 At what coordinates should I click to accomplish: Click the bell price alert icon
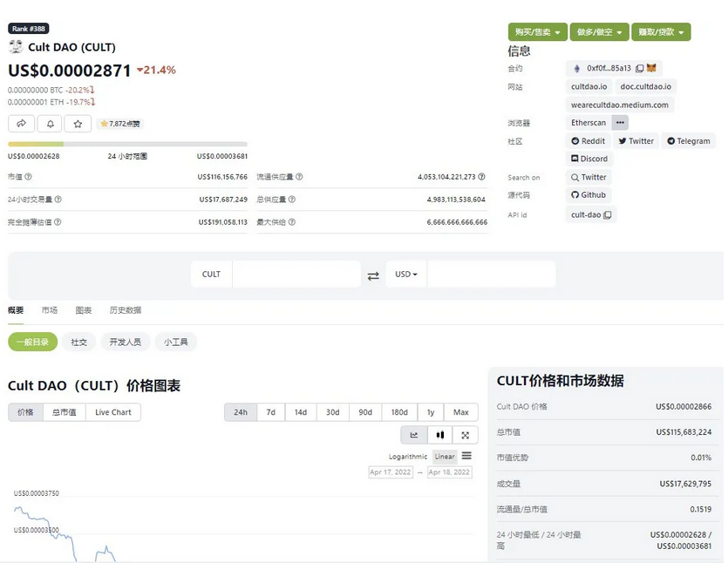[x=51, y=124]
